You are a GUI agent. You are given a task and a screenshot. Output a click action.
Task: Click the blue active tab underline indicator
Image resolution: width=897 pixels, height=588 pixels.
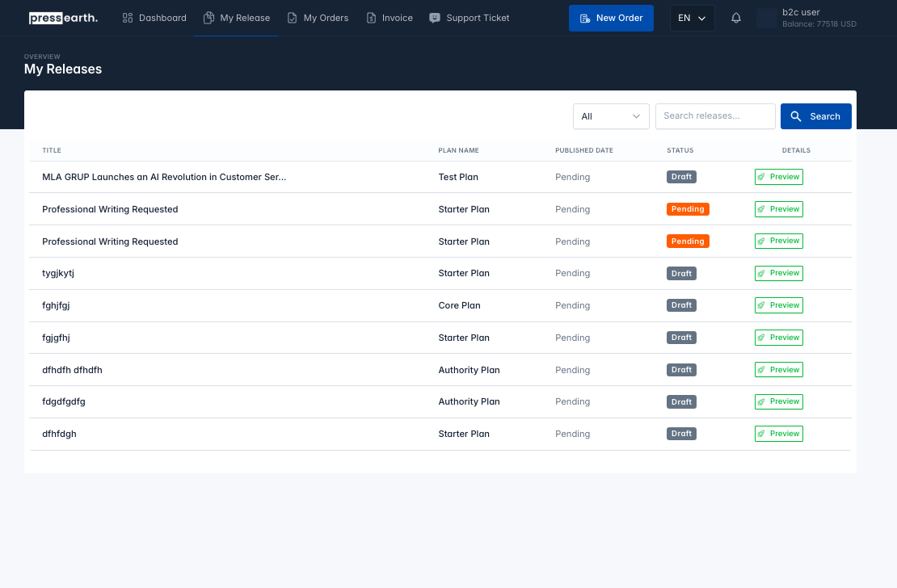click(237, 35)
